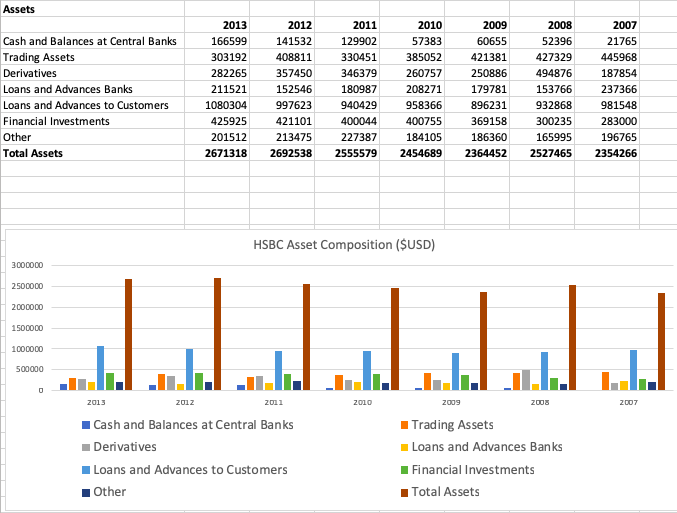Click the 2009 axis label under chart
This screenshot has width=677, height=513.
(x=451, y=402)
